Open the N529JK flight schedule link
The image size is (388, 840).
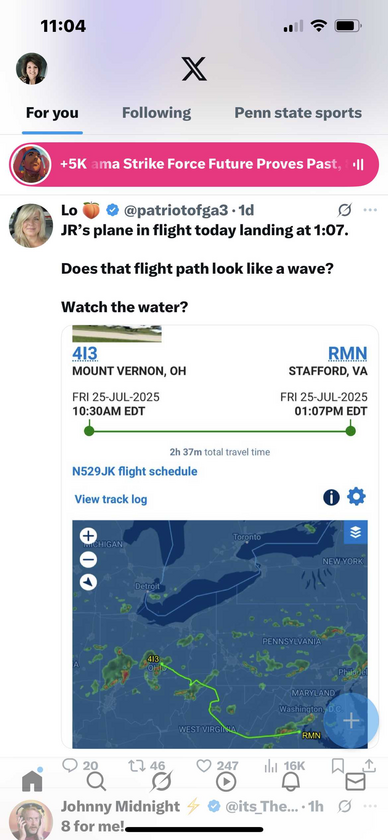point(135,471)
